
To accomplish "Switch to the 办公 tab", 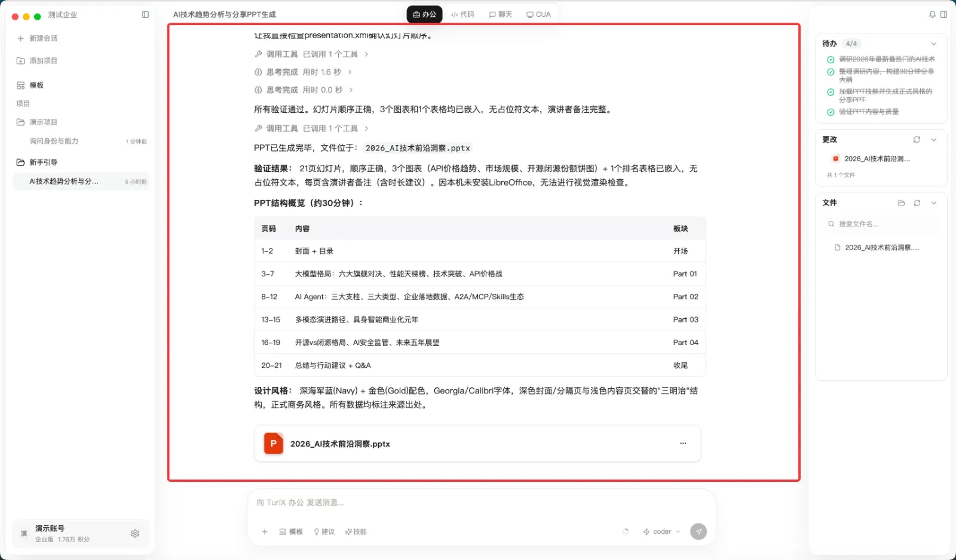I will (x=425, y=14).
